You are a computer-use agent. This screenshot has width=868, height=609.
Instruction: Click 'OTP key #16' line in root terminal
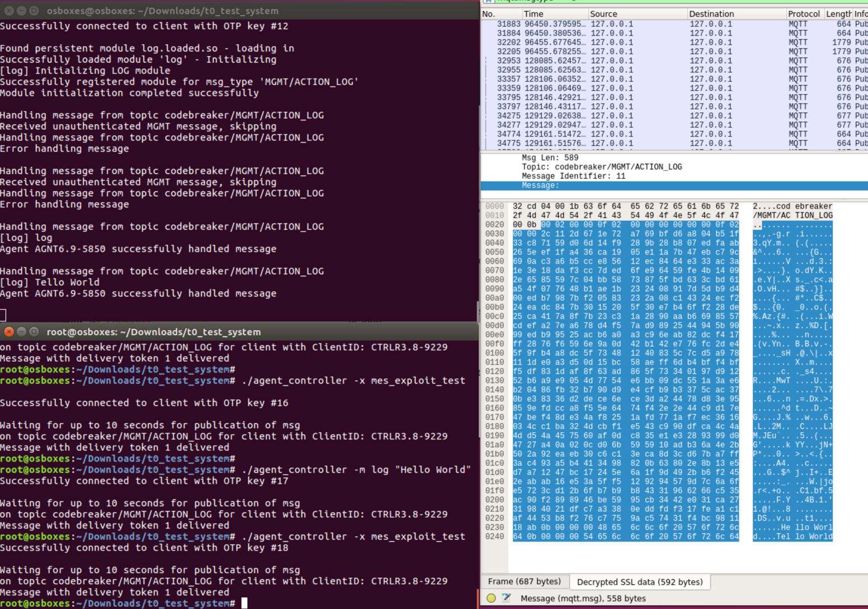144,403
